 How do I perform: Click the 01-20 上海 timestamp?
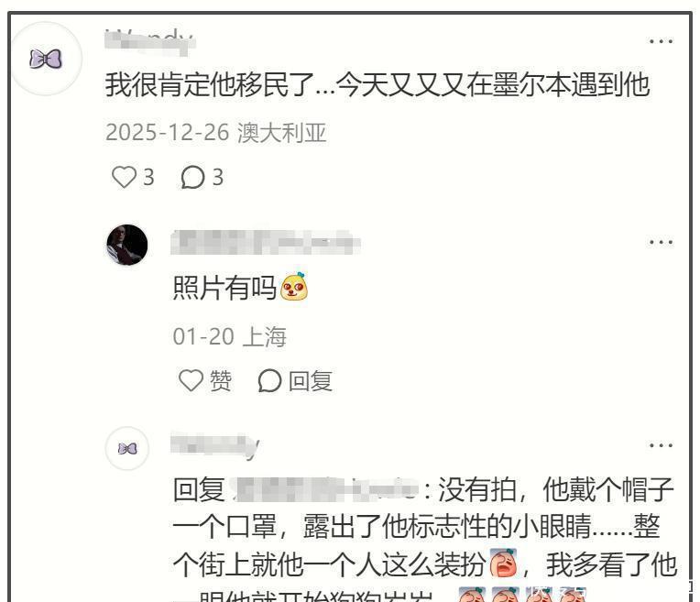[229, 336]
